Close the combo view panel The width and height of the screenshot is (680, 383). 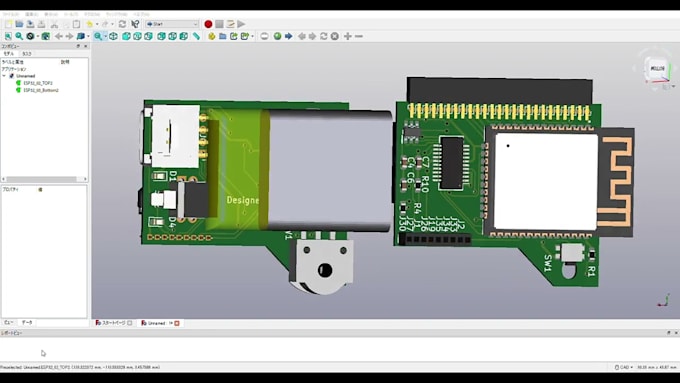(85, 46)
